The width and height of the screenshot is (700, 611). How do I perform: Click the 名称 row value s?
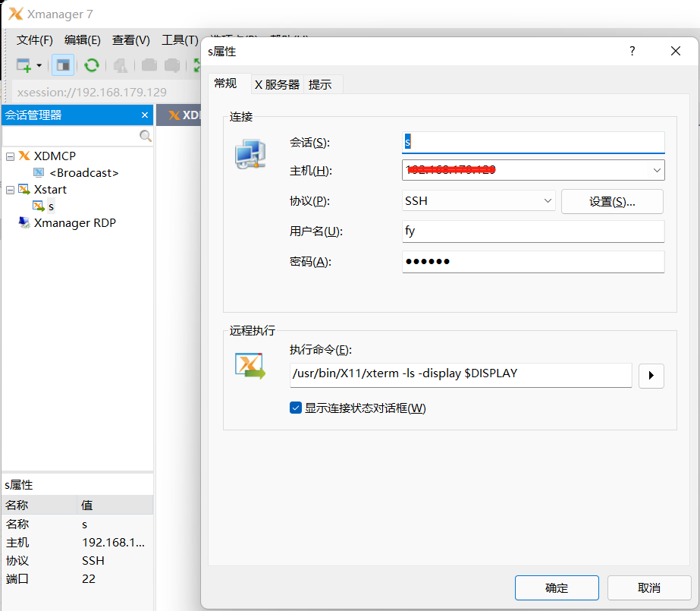pyautogui.click(x=84, y=524)
